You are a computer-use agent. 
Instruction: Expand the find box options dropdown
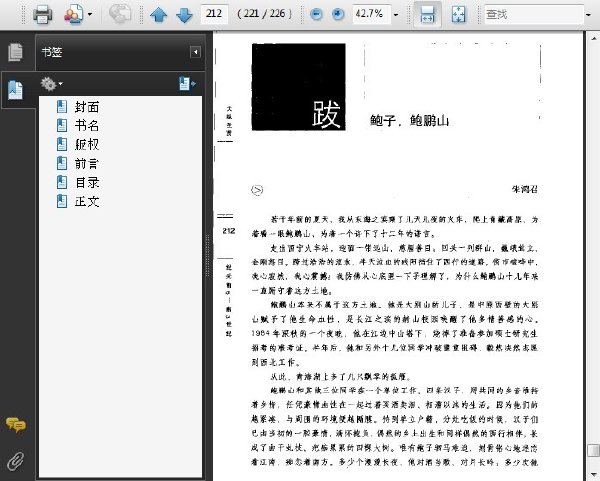click(589, 15)
